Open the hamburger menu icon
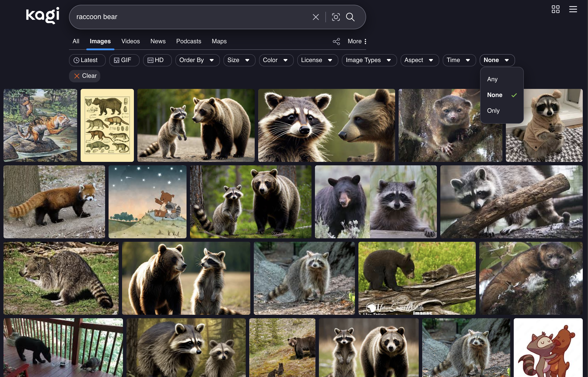588x377 pixels. 573,9
